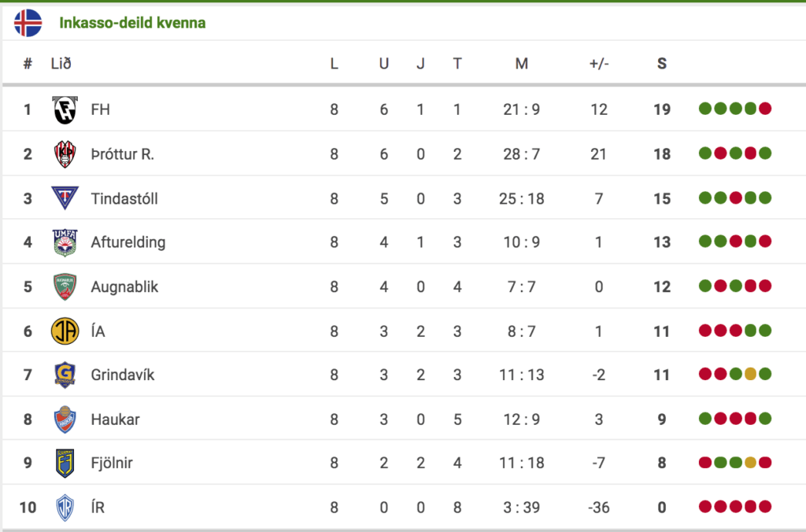Sort the table by S points column
Screen dimensions: 806x532
click(661, 64)
